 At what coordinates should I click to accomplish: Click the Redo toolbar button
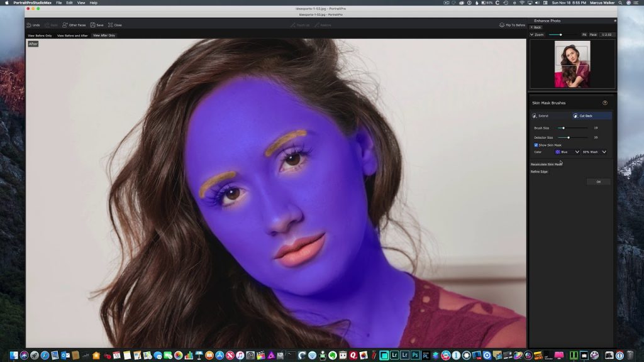click(51, 25)
